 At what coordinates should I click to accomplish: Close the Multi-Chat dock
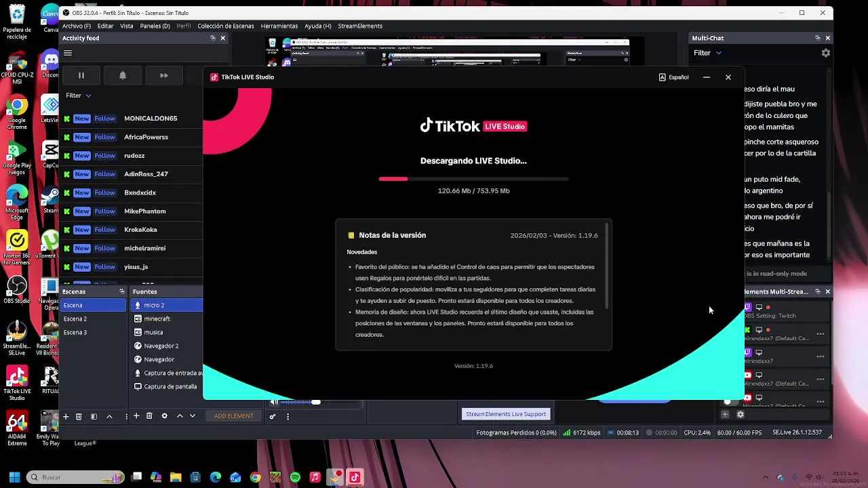pyautogui.click(x=827, y=38)
